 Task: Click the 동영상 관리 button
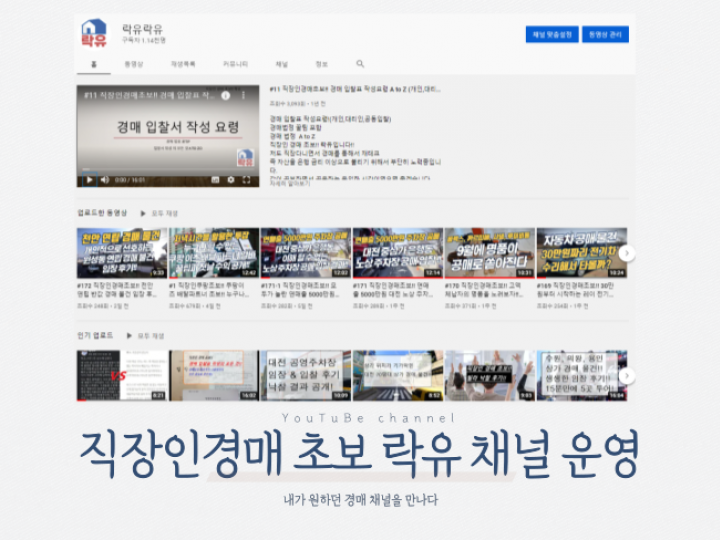coord(605,34)
